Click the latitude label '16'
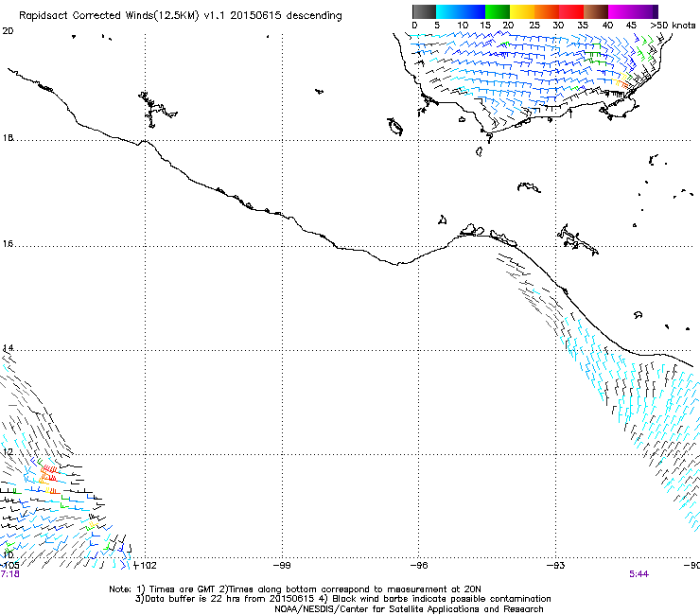 pyautogui.click(x=8, y=244)
